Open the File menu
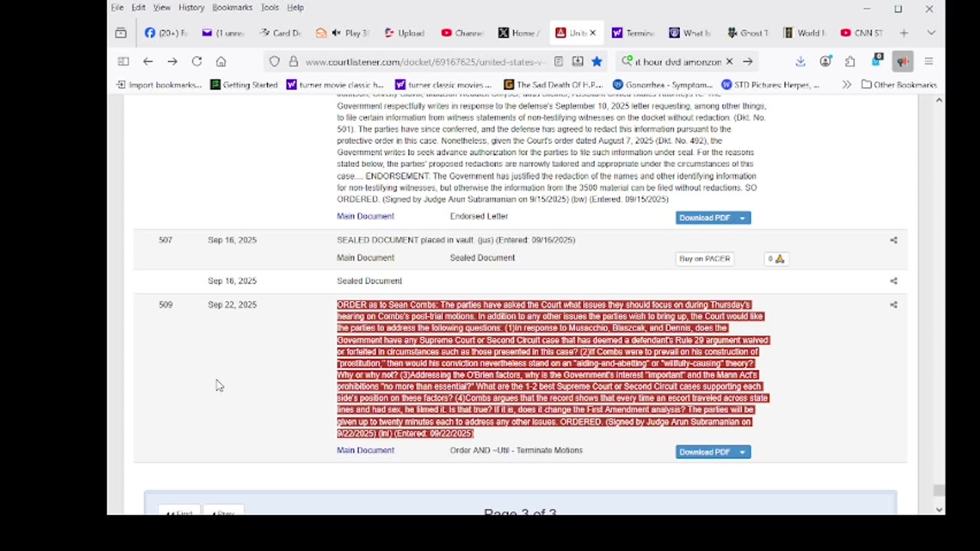Screen dimensions: 980x551 tap(117, 8)
